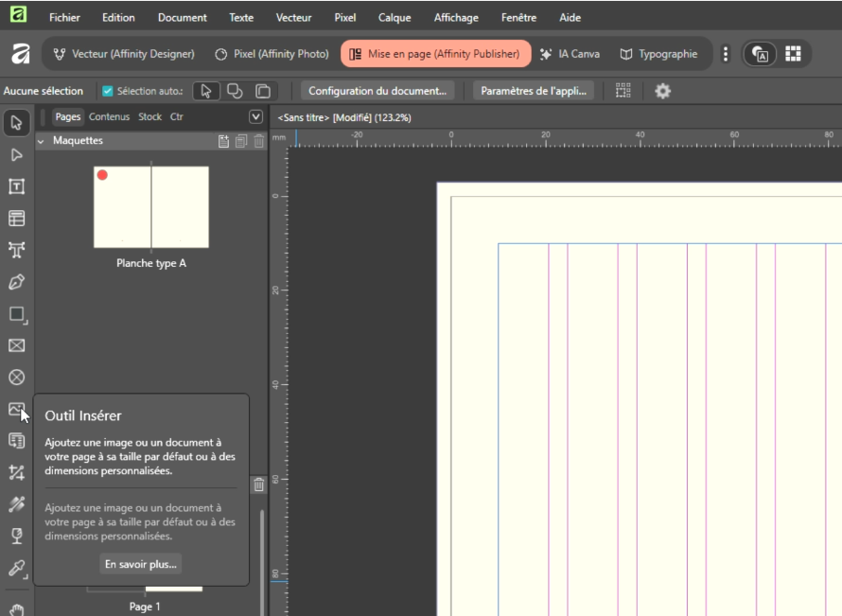Open the three-dot studio overflow menu
The image size is (842, 616).
tap(726, 54)
